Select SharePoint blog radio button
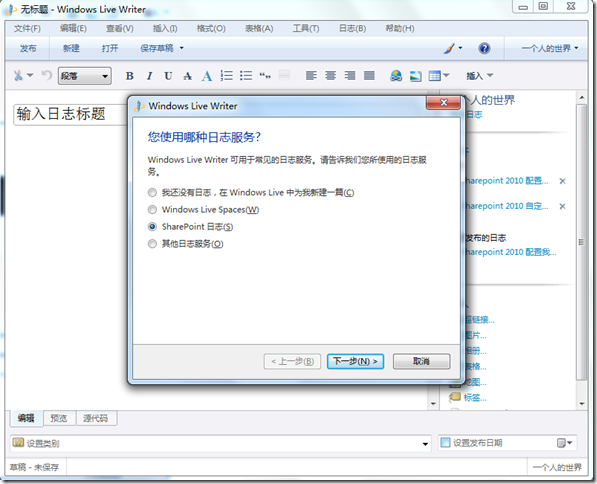 [152, 227]
